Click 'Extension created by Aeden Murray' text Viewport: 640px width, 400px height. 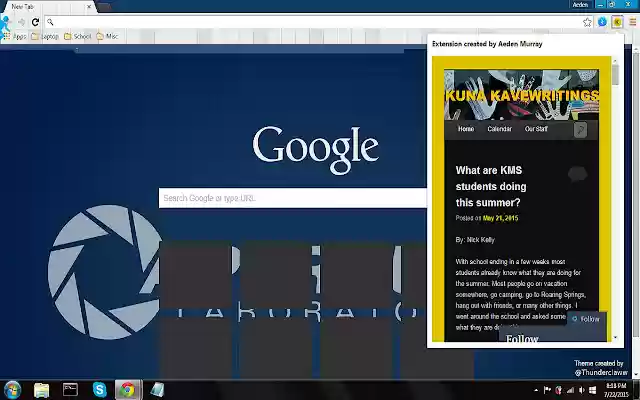pos(487,44)
